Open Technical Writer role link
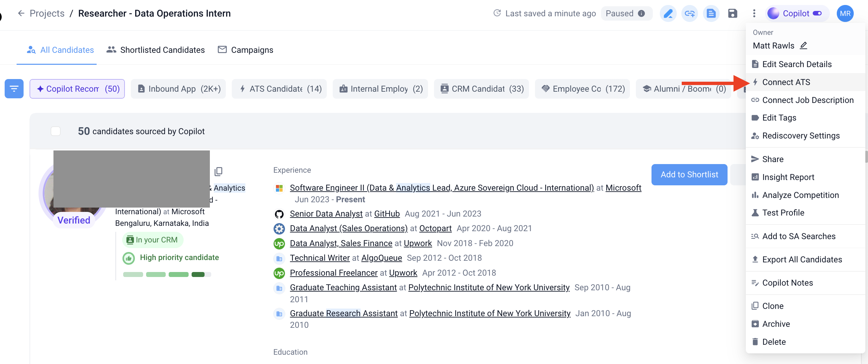Viewport: 868px width, 364px height. (x=320, y=258)
